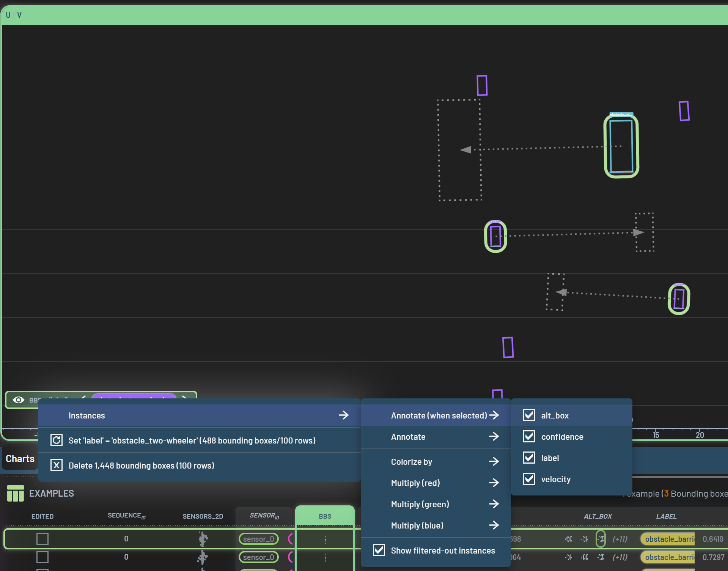Disable Show filtered-out instances checkbox
This screenshot has width=728, height=571.
pyautogui.click(x=379, y=550)
